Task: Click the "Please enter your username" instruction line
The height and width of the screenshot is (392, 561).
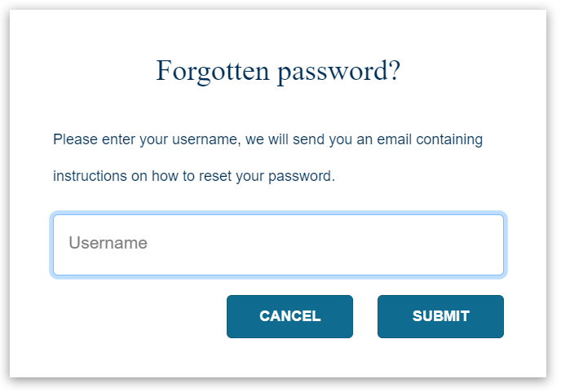Action: pos(267,140)
